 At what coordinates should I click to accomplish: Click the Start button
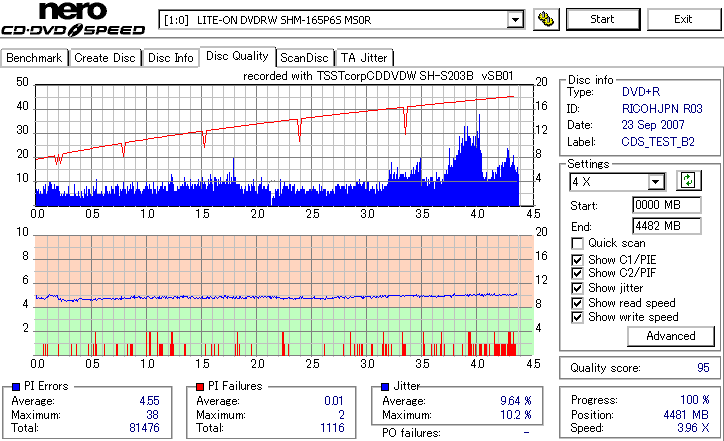coord(603,19)
